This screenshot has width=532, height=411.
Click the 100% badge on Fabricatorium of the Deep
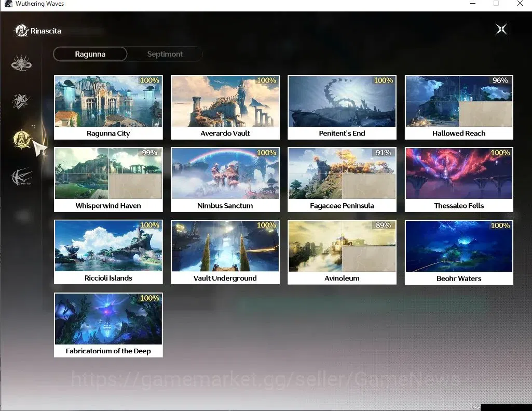click(x=149, y=298)
